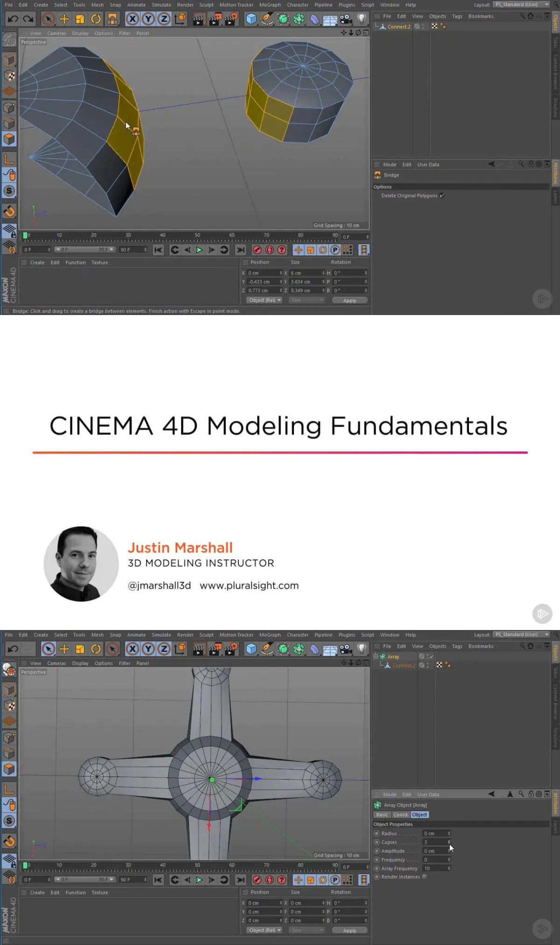560x945 pixels.
Task: Click the upper timeline ruler at frame 50
Action: coord(197,236)
